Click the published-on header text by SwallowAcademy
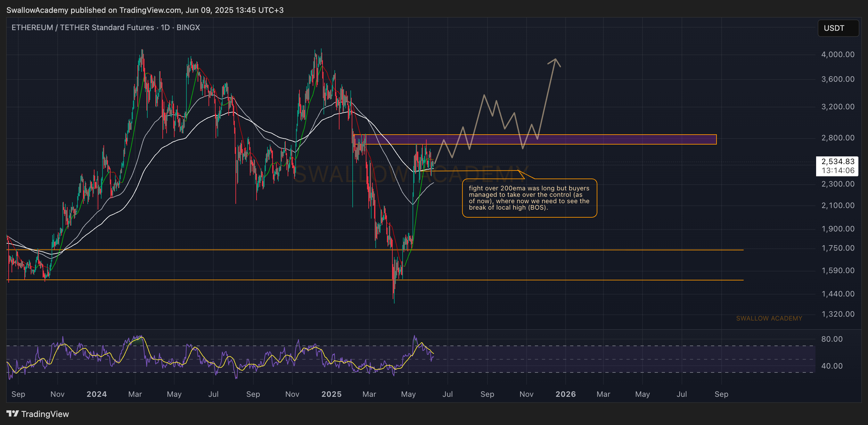This screenshot has width=868, height=425. pyautogui.click(x=145, y=10)
